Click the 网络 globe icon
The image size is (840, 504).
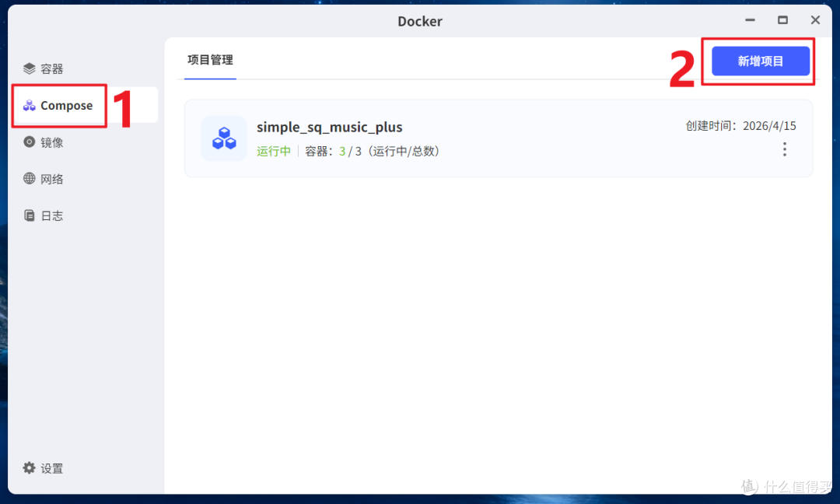29,178
